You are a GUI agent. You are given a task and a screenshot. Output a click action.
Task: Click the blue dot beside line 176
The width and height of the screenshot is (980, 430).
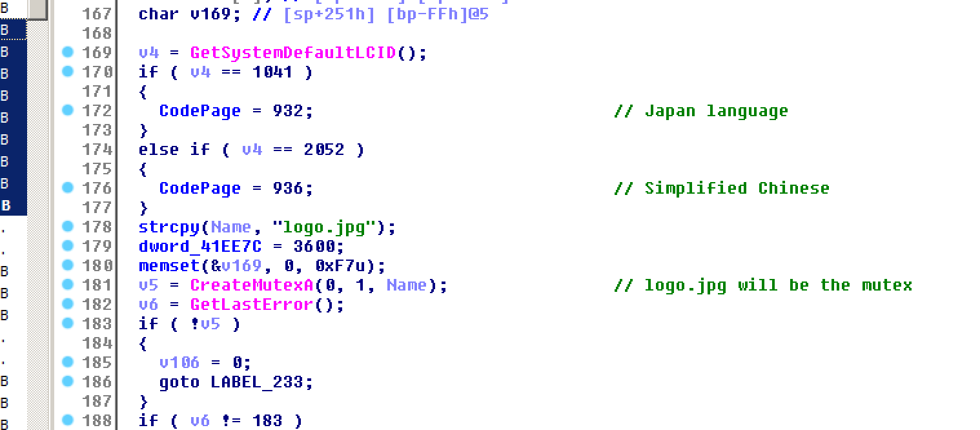coord(68,188)
